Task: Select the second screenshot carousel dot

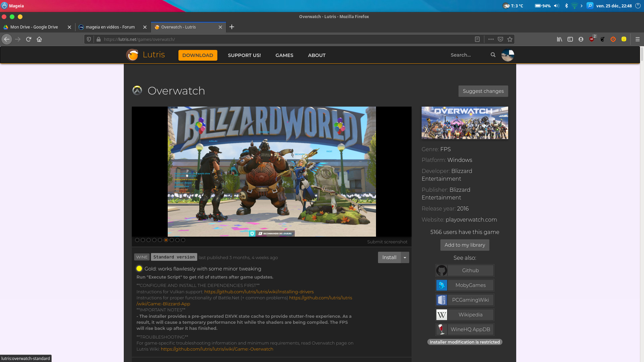Action: tap(143, 240)
